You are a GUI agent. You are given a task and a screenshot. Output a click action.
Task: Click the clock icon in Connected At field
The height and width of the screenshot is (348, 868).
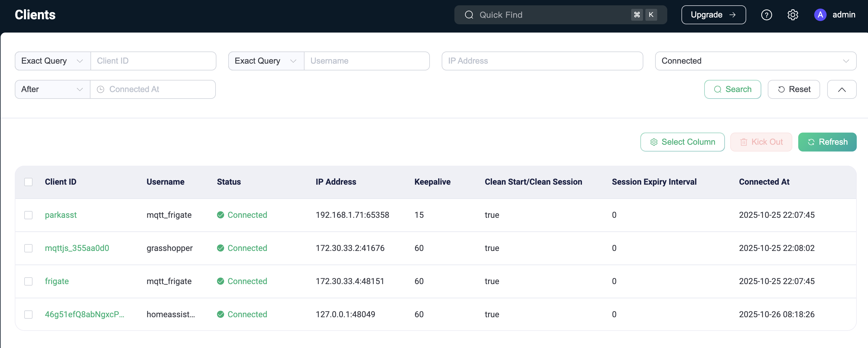101,89
